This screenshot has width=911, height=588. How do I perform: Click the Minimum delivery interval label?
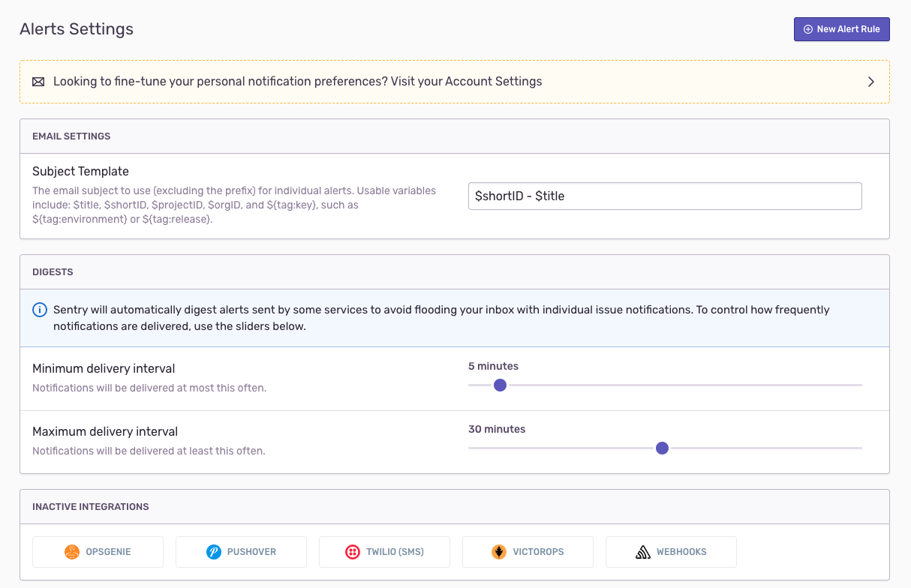104,369
